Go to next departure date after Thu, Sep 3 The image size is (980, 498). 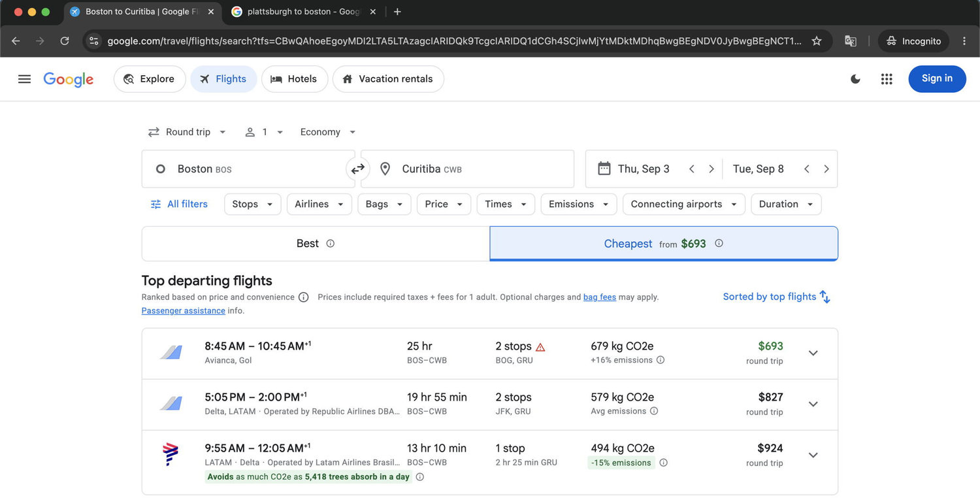(711, 169)
